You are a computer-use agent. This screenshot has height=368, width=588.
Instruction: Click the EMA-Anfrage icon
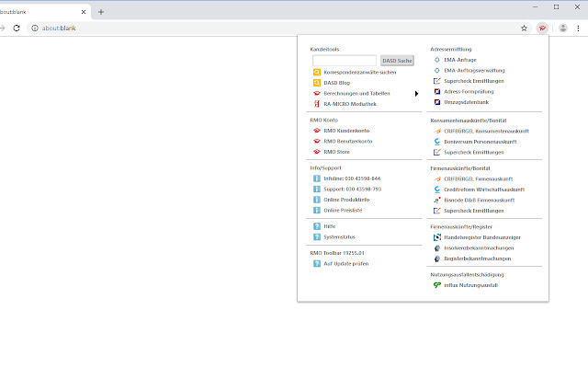click(x=437, y=60)
